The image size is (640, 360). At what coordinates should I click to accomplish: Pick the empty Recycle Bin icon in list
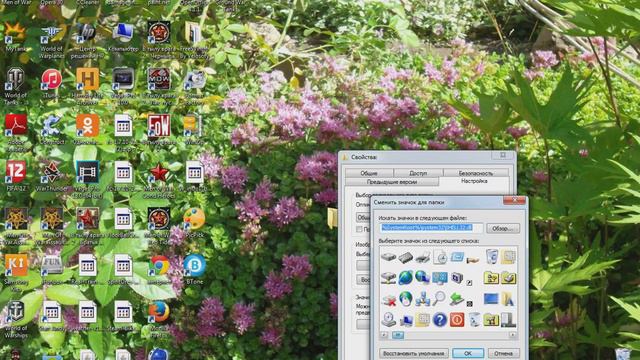pyautogui.click(x=474, y=320)
